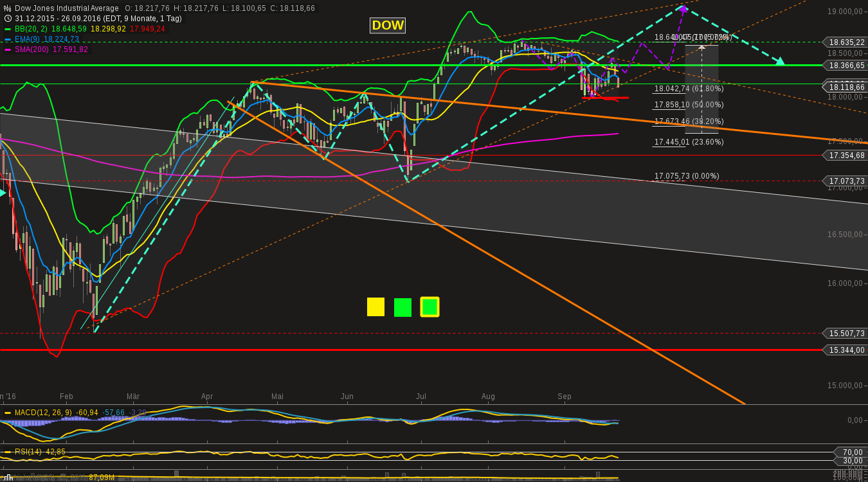Screen dimensions: 868x482
Task: Click the 16.000,00 price axis label
Action: 845,283
